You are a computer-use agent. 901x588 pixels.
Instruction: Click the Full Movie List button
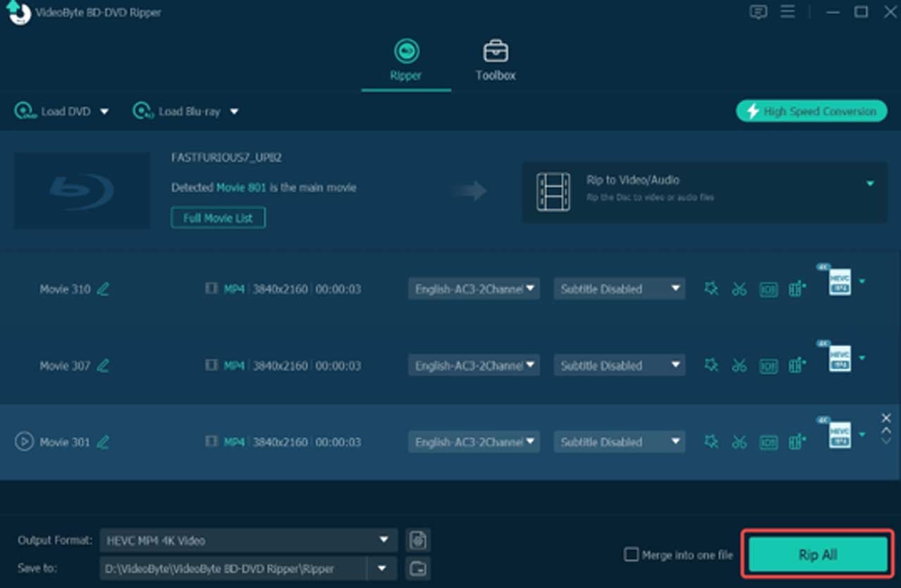218,218
